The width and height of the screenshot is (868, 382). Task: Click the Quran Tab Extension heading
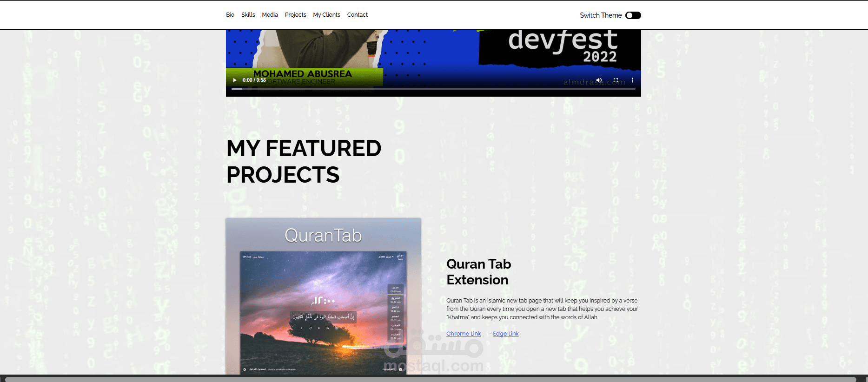[x=479, y=272]
